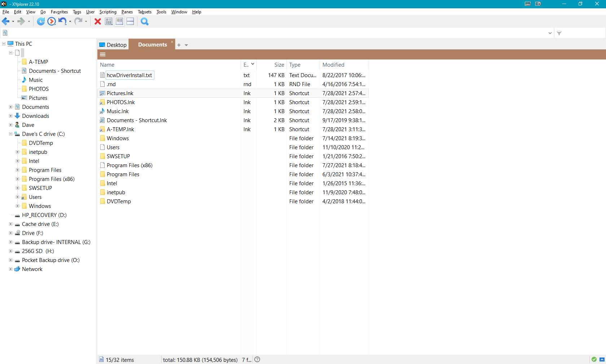Click the total size status bar text
This screenshot has height=364, width=606.
[x=200, y=360]
